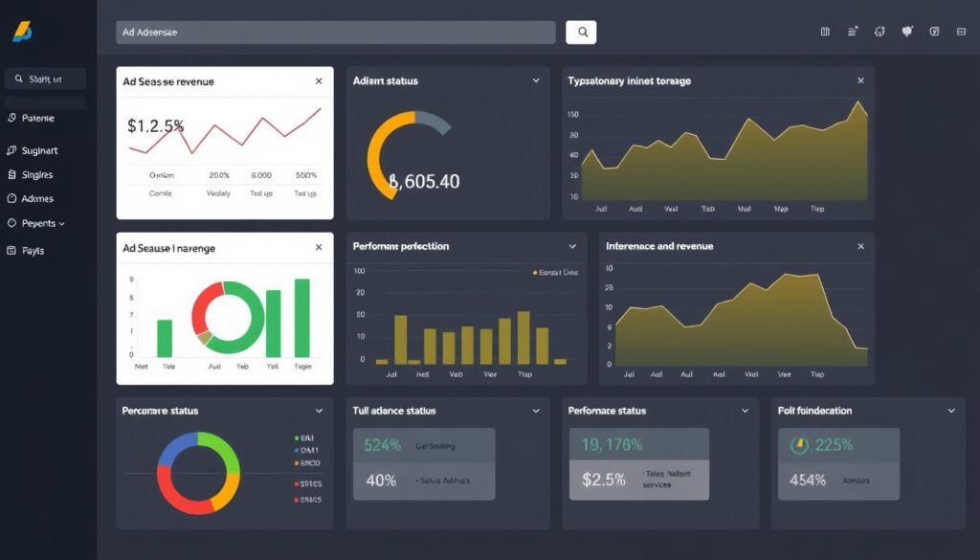The image size is (980, 560).
Task: Click the search magnifier button
Action: tap(581, 32)
